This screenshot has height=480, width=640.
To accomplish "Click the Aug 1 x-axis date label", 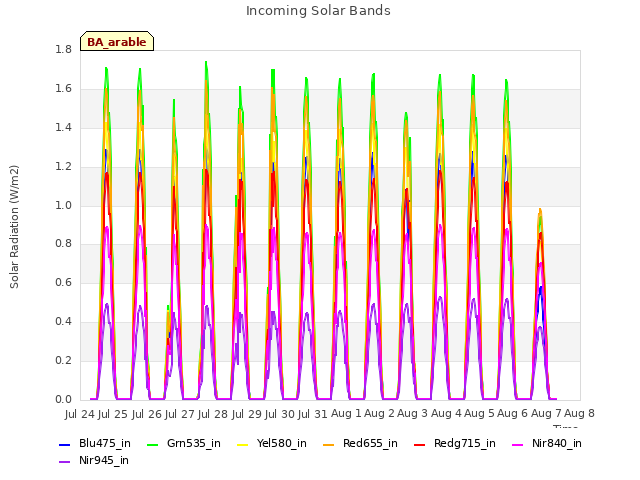I will [346, 413].
